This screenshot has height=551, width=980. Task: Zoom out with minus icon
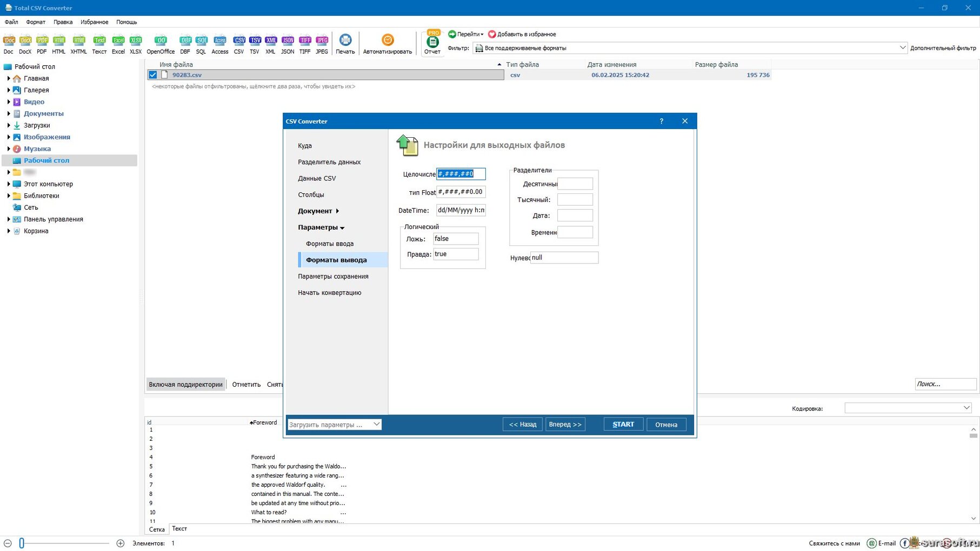pyautogui.click(x=8, y=543)
